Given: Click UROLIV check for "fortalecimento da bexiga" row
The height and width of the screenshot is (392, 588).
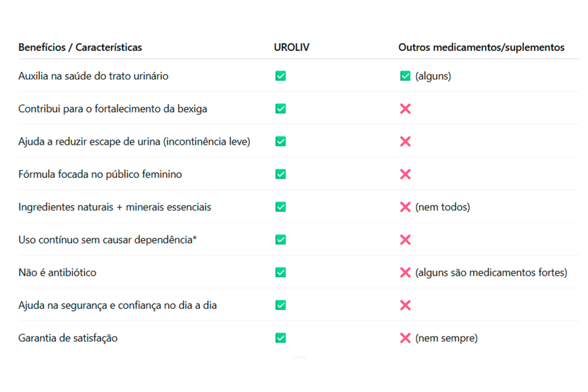Looking at the screenshot, I should tap(280, 108).
